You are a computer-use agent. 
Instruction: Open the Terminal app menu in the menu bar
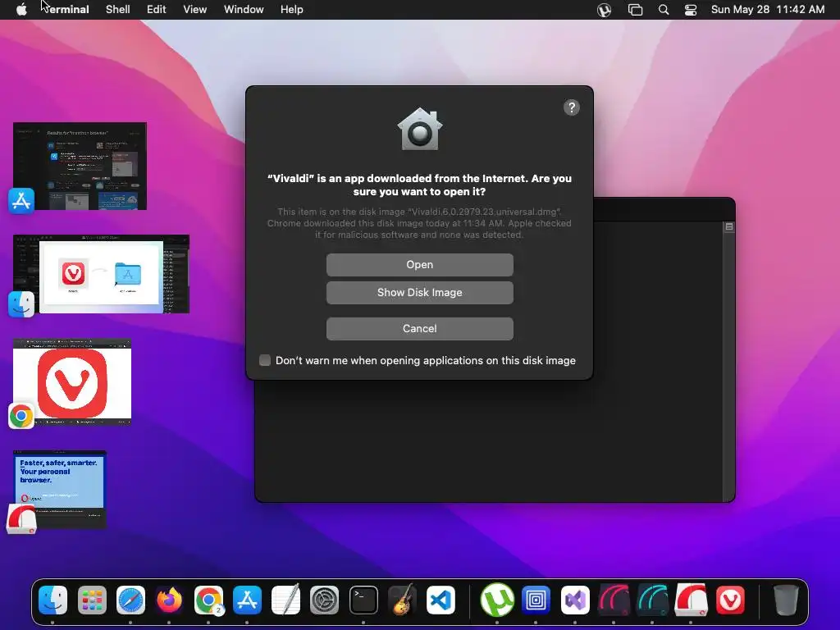pyautogui.click(x=66, y=10)
